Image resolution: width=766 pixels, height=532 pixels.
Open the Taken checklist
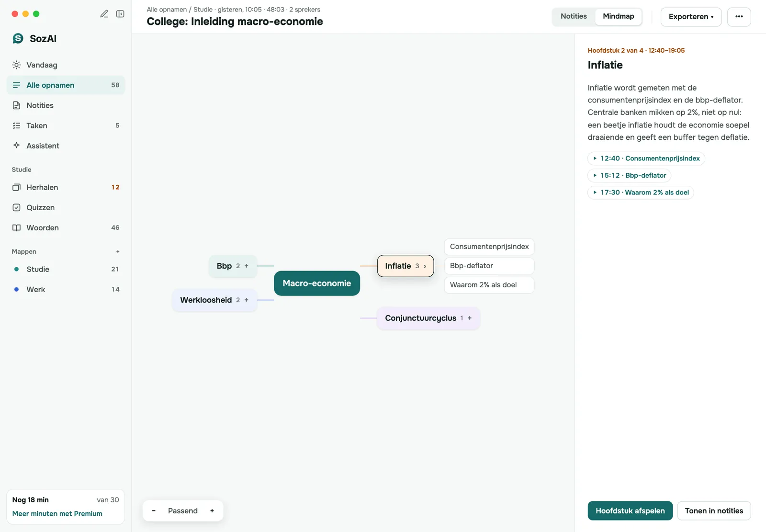click(66, 125)
